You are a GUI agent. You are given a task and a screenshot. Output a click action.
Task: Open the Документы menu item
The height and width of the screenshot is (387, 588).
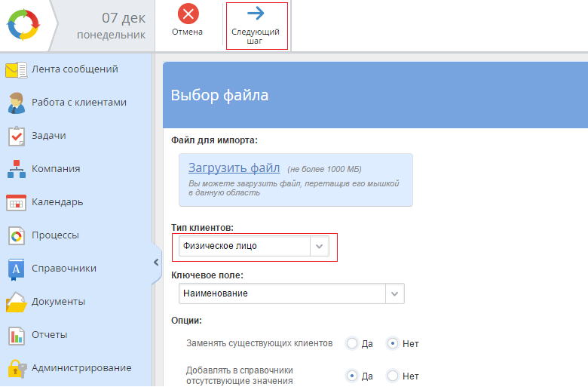pyautogui.click(x=58, y=302)
